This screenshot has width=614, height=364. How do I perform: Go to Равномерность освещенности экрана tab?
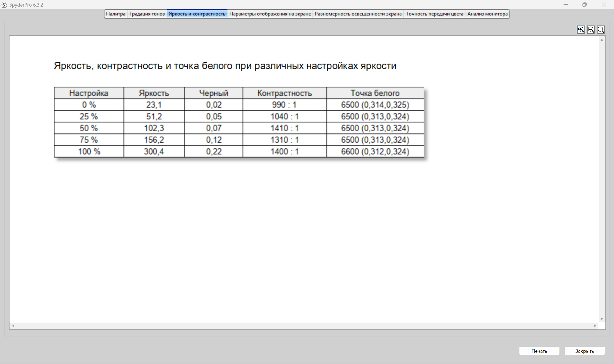pyautogui.click(x=358, y=14)
